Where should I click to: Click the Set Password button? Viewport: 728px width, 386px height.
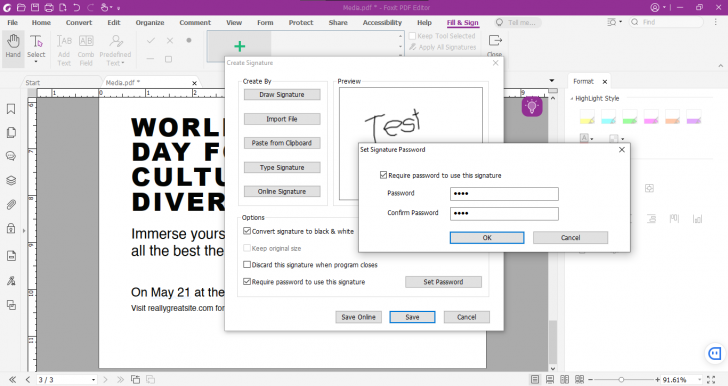point(443,282)
